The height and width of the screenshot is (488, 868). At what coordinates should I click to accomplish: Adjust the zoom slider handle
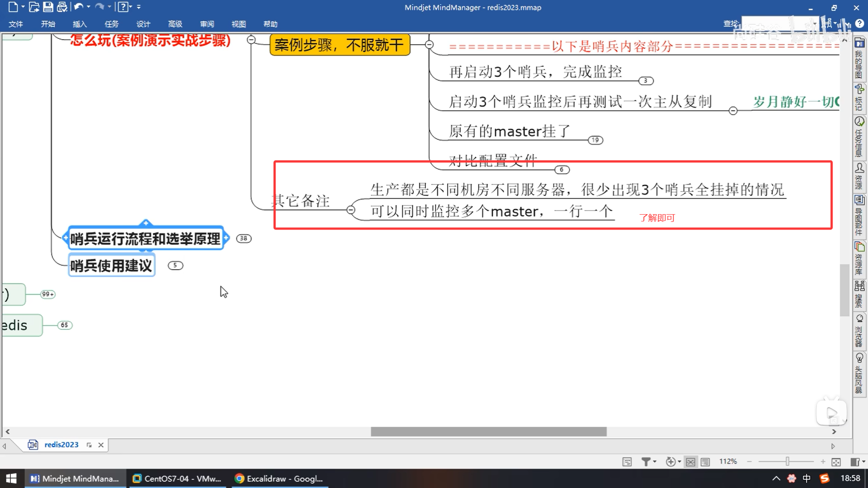[787, 461]
